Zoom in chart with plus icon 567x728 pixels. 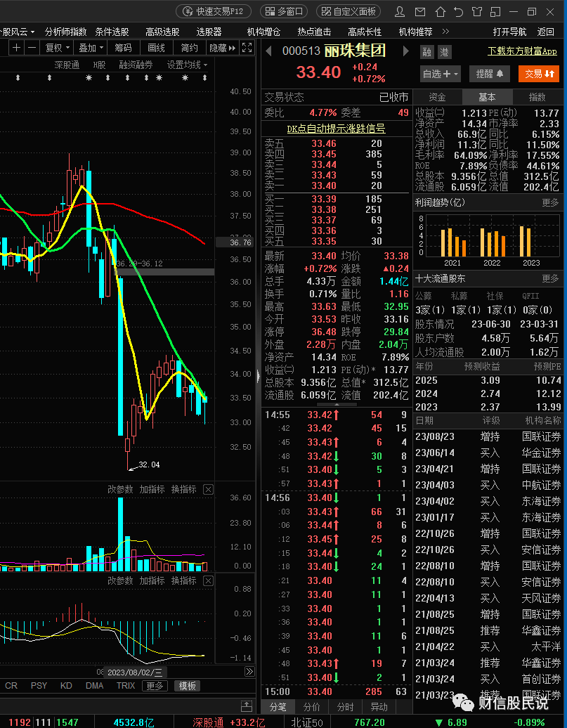point(17,47)
